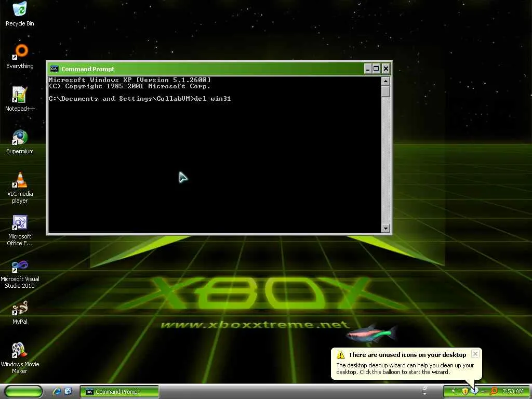Open the green Start button
Screen dimensions: 532x399
(x=24, y=391)
